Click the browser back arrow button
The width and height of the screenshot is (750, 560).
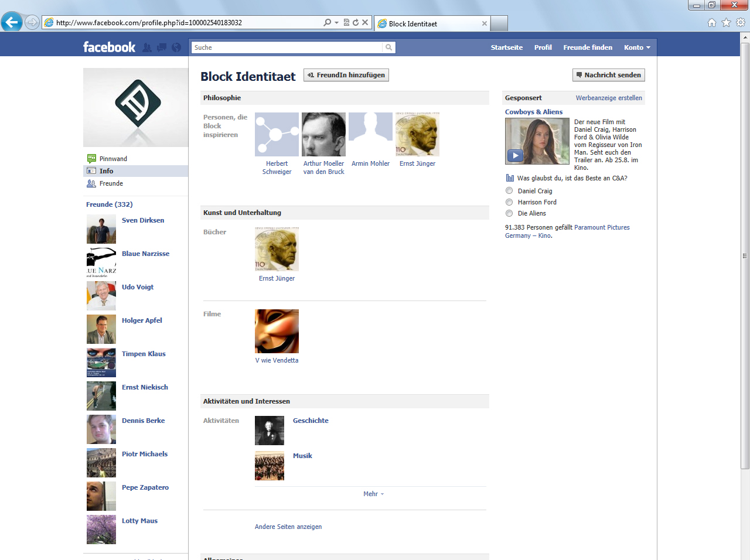point(12,23)
